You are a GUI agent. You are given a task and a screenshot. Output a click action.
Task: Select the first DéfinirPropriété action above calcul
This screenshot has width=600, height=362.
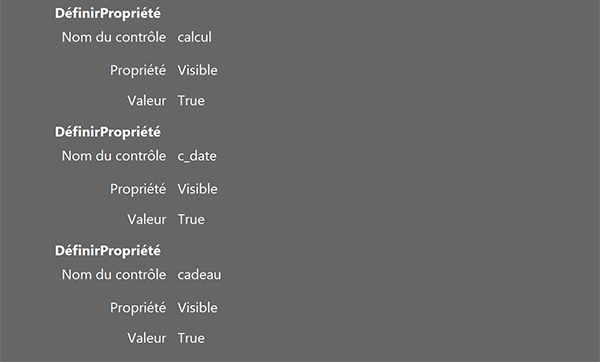coord(108,13)
